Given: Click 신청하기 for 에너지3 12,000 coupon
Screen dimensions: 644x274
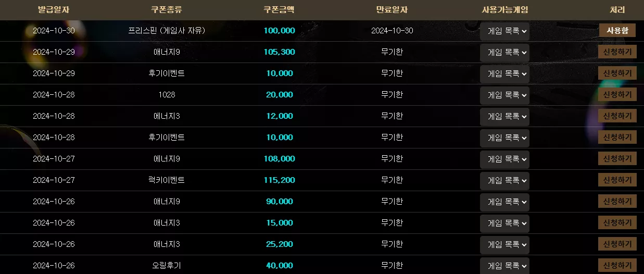Looking at the screenshot, I should 617,116.
